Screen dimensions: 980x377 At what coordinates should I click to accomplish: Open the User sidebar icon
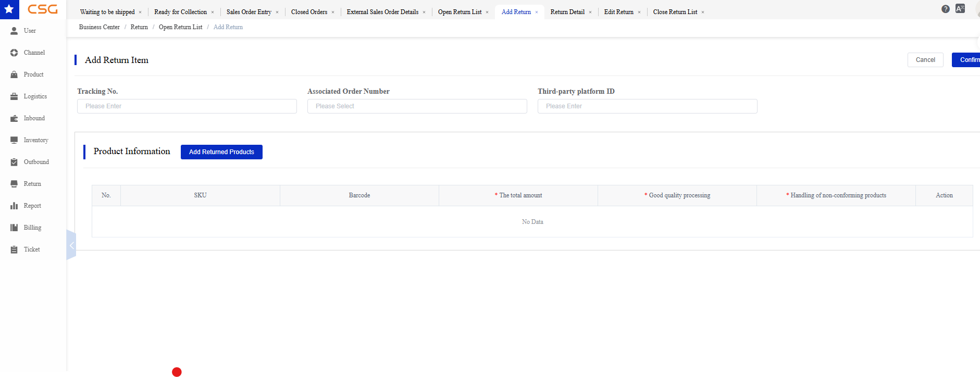pos(14,31)
